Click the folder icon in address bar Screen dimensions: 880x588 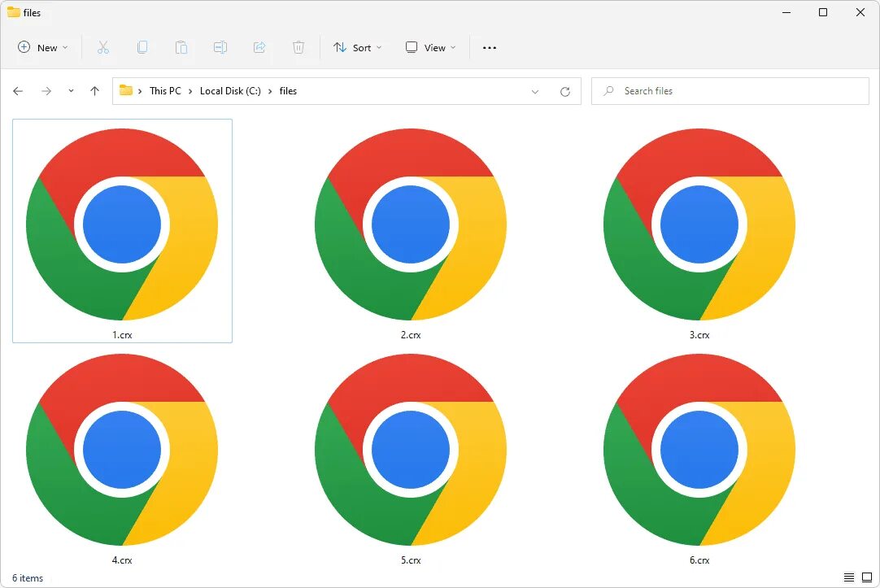click(126, 90)
